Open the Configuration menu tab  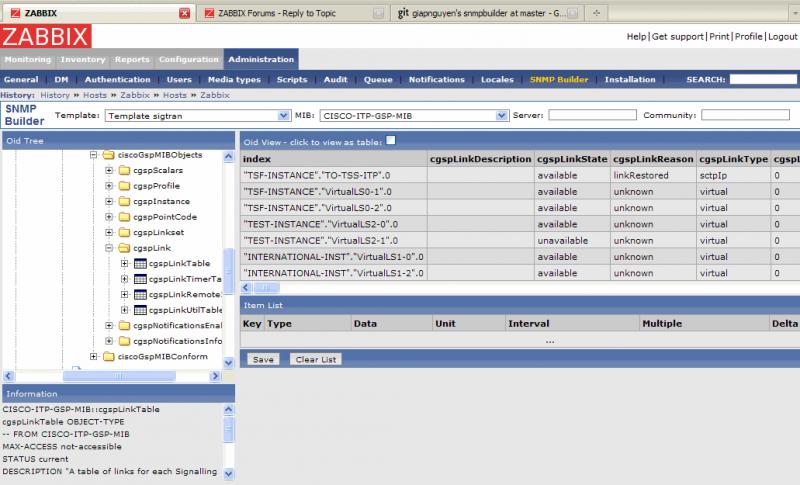coord(189,59)
